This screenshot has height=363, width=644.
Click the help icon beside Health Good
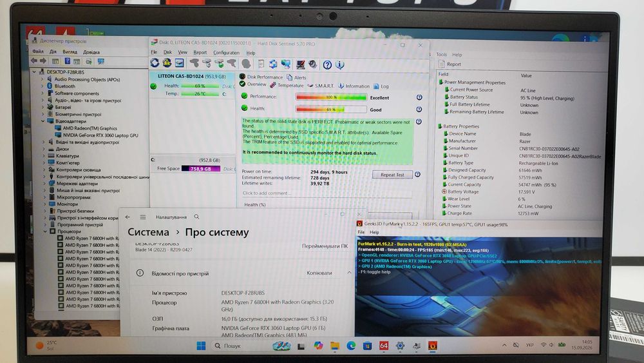(x=419, y=110)
